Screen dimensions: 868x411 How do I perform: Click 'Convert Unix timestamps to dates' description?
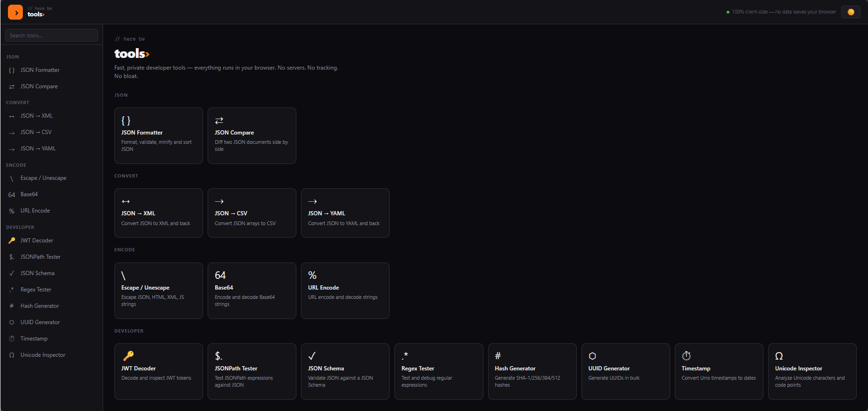(x=719, y=378)
